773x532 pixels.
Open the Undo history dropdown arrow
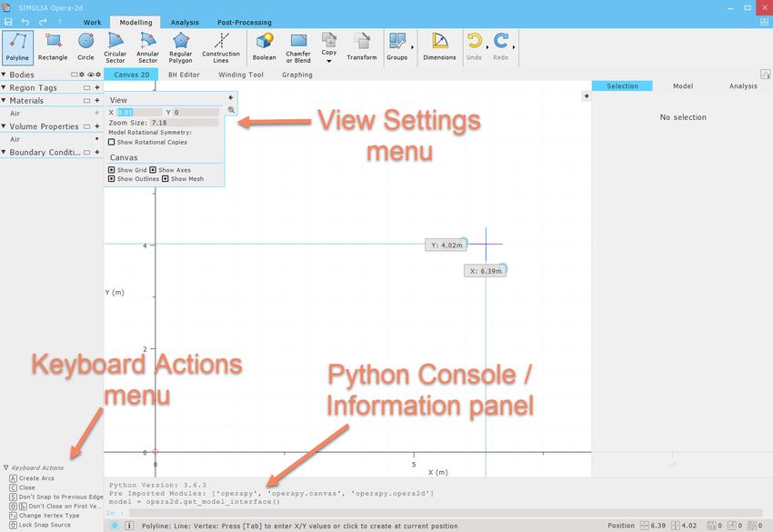[487, 48]
